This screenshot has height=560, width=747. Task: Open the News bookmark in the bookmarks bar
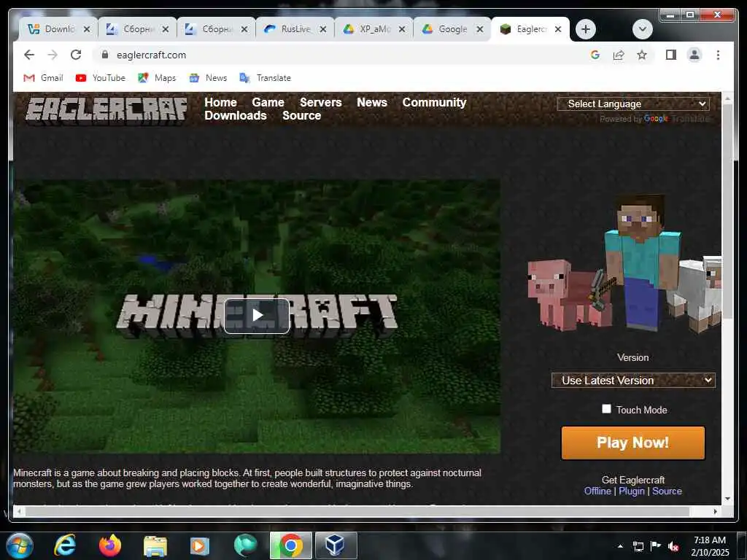coord(208,77)
